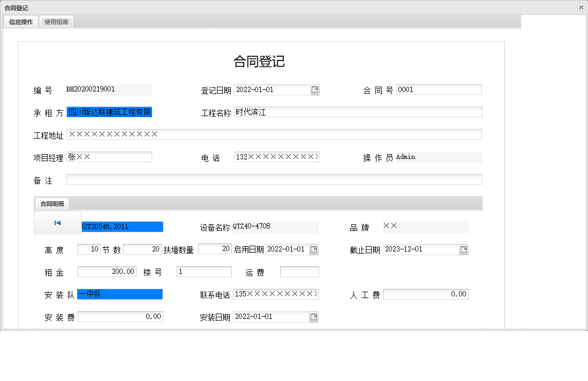Open the 登记日期 calendar picker
Image resolution: width=588 pixels, height=381 pixels.
click(x=315, y=89)
